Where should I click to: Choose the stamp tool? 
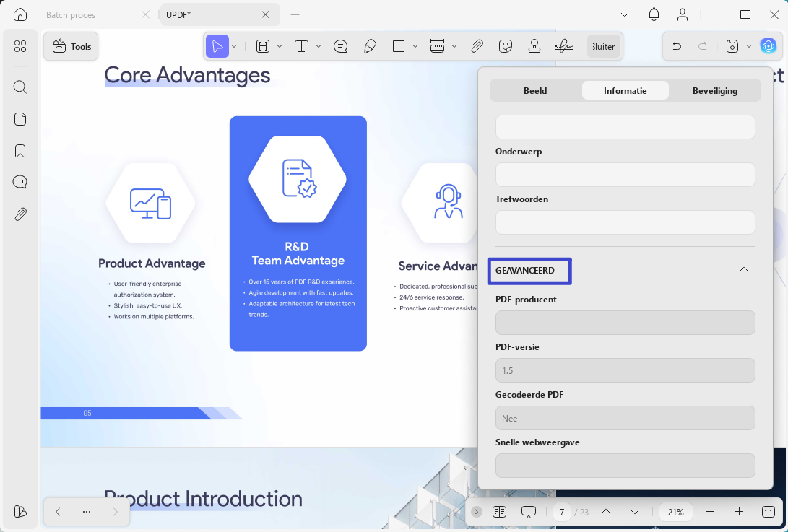[x=534, y=47]
